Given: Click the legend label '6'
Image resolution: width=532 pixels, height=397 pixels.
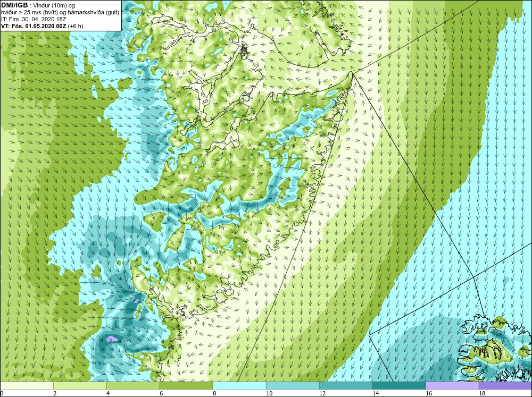Looking at the screenshot, I should pos(162,393).
